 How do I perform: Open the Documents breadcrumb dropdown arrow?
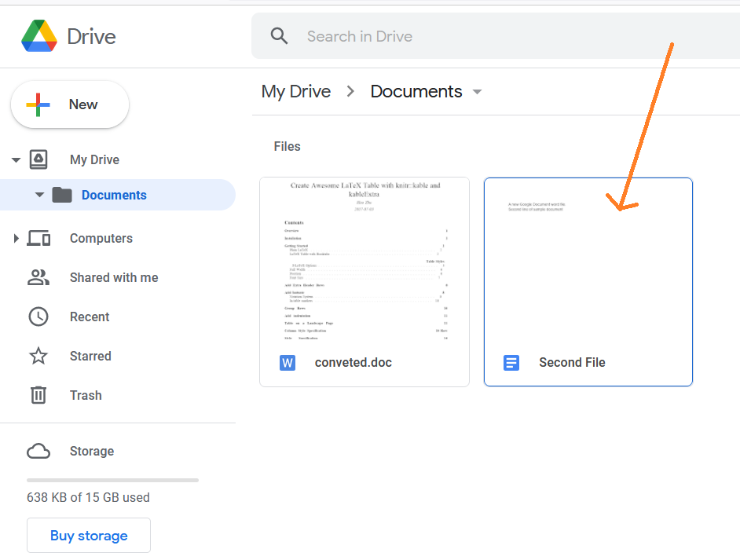477,92
